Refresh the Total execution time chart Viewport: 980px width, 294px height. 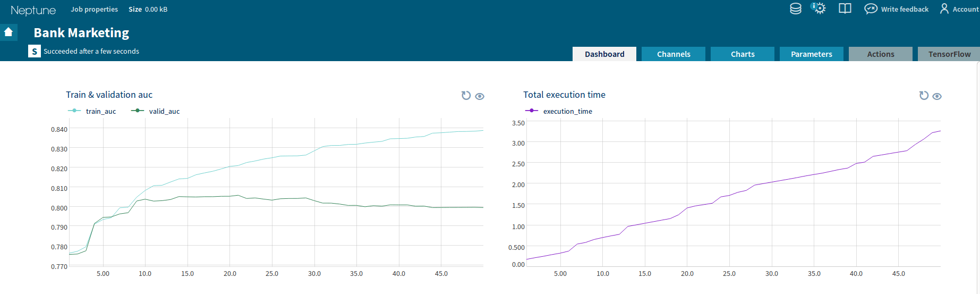coord(924,96)
